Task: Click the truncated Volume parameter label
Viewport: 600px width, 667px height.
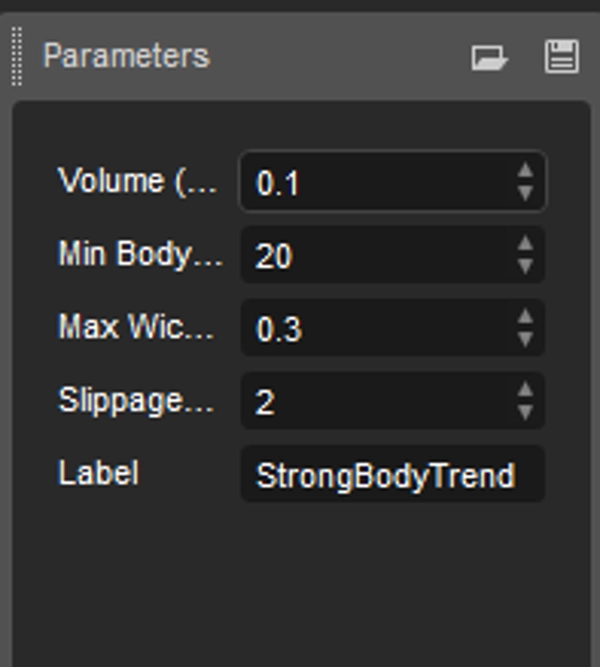Action: click(138, 181)
